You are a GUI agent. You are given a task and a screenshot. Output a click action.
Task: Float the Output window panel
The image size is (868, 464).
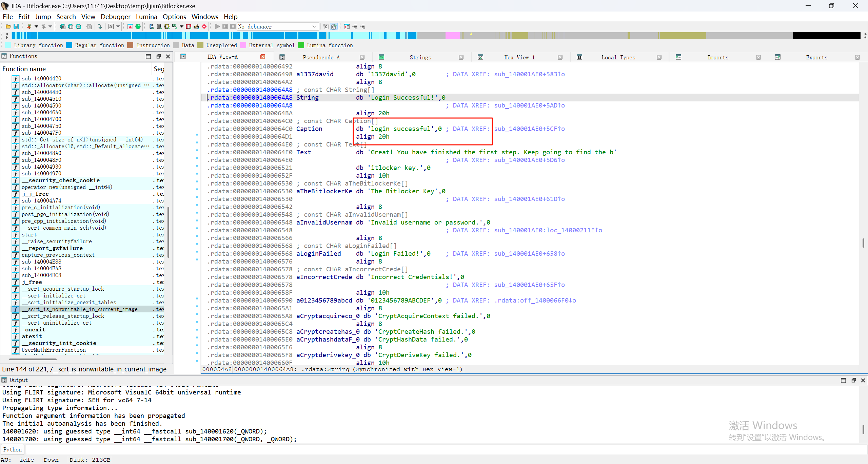coord(853,380)
